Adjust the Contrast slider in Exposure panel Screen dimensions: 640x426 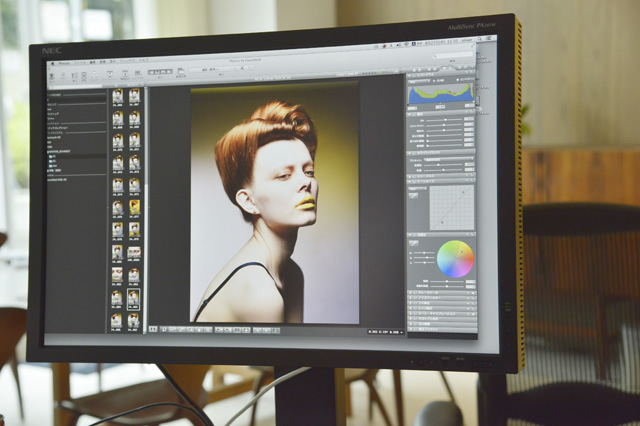click(x=444, y=125)
